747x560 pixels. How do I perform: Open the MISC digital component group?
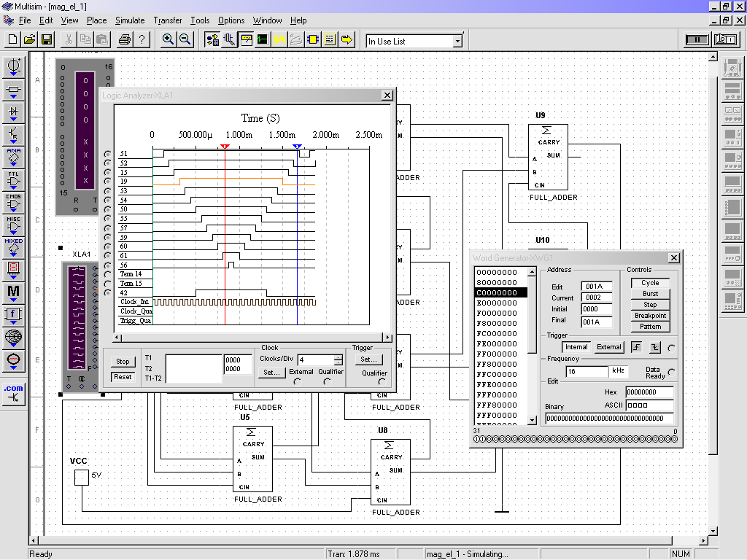click(x=13, y=226)
